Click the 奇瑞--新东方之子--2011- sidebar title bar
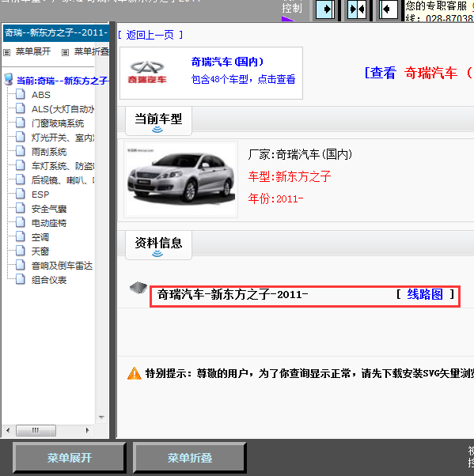Screen dimensions: 474x476 click(x=56, y=32)
